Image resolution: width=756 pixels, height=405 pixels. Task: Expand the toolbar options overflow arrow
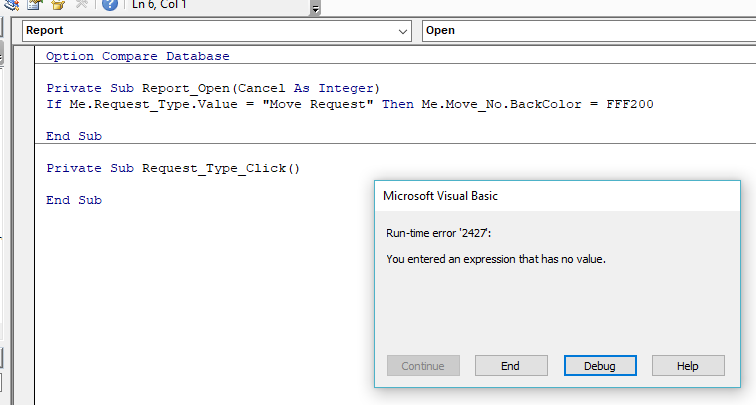click(316, 8)
